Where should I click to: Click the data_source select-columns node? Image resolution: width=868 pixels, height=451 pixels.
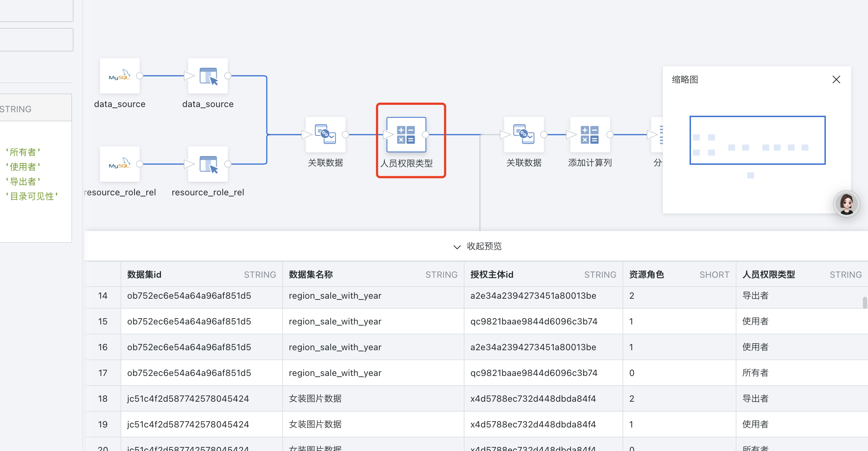[208, 76]
